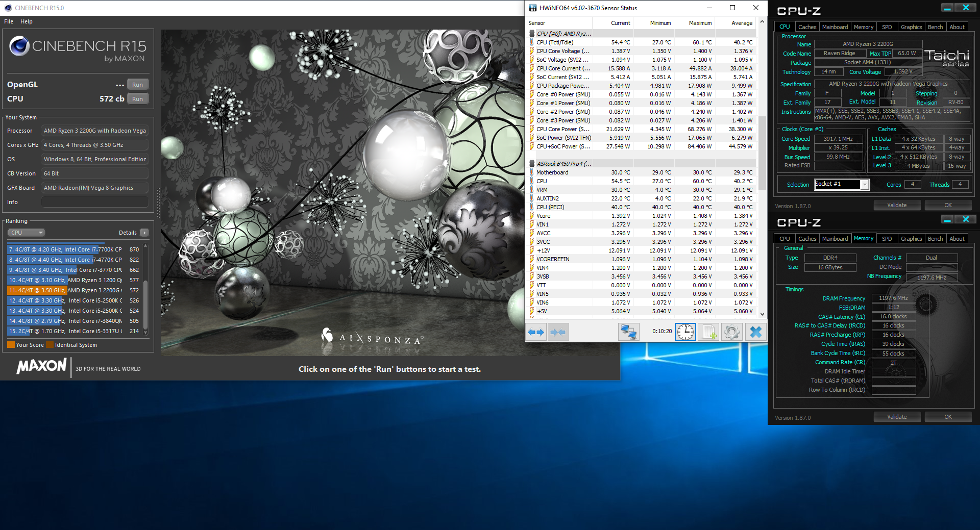Image resolution: width=980 pixels, height=530 pixels.
Task: Switch to Caches tab in CPU-Z processor window
Action: 807,27
